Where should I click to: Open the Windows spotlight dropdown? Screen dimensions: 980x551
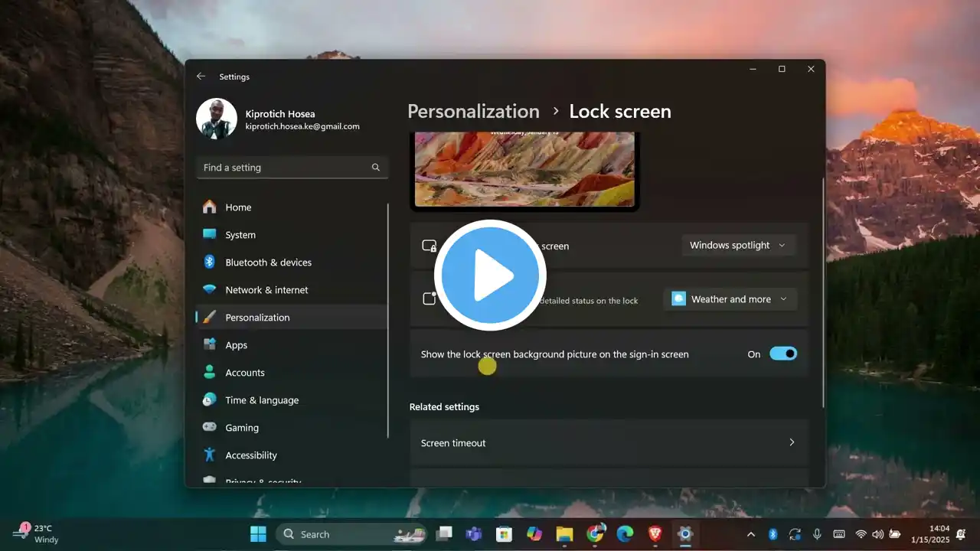pyautogui.click(x=738, y=246)
